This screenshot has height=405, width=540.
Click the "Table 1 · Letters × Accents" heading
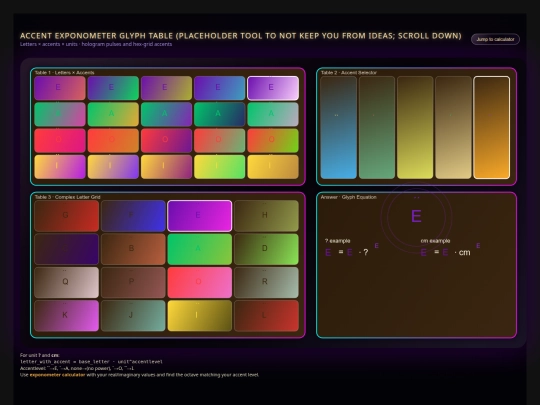64,73
